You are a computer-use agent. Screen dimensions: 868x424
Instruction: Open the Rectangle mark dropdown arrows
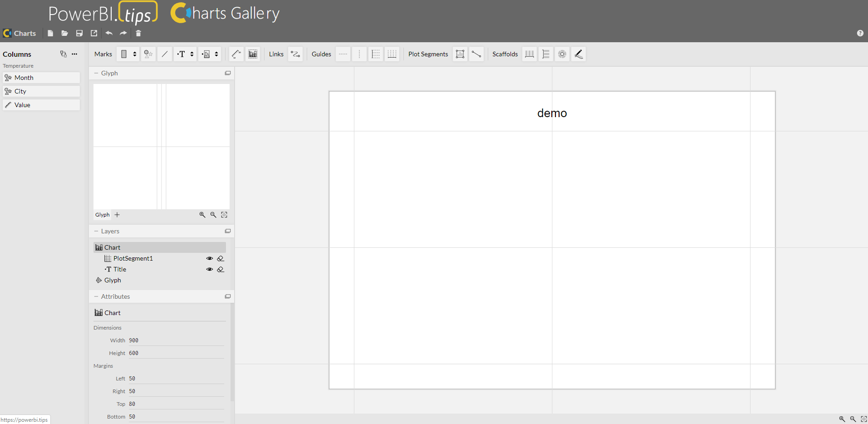click(135, 54)
